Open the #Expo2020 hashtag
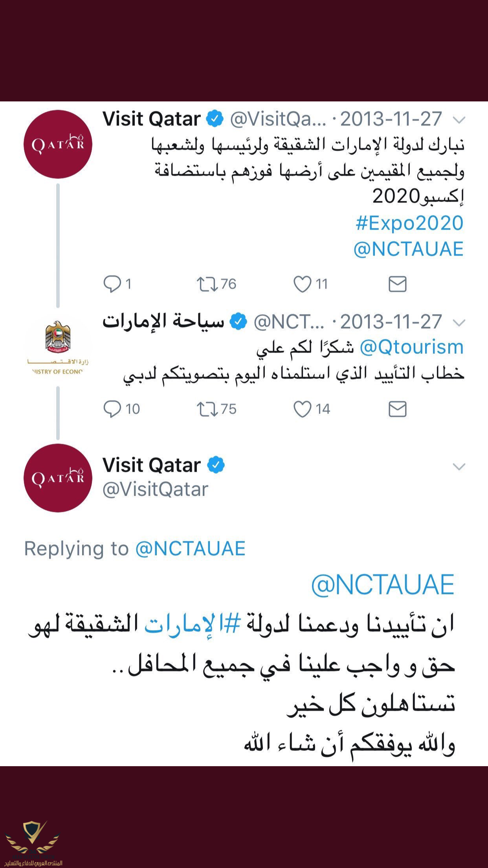Screen dimensions: 488x868 click(409, 223)
